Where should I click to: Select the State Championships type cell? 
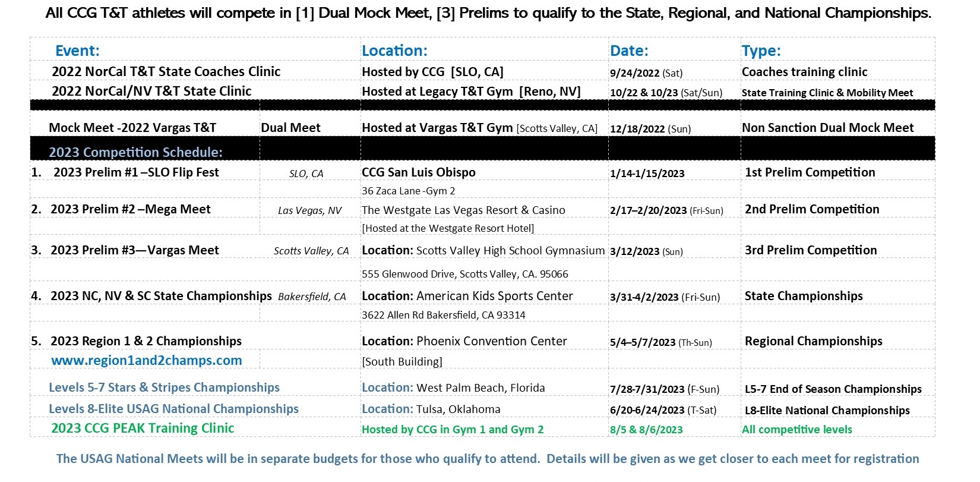pyautogui.click(x=804, y=296)
